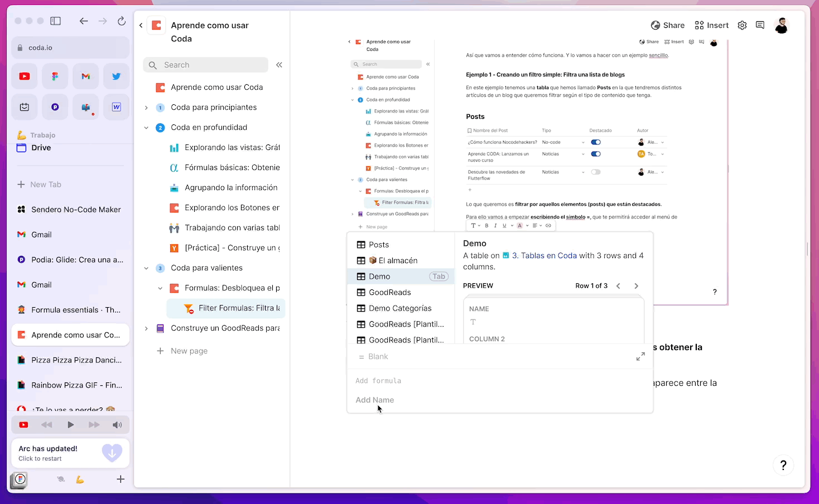This screenshot has width=819, height=504.
Task: Collapse Formulas: Desbloquea el p subpage group
Action: [160, 288]
